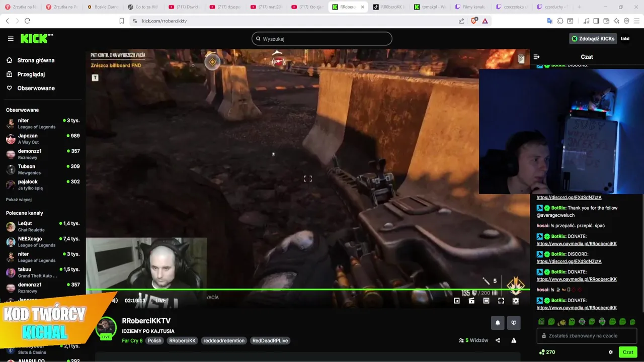Reload the page
Viewport: 644px width, 362px height.
pyautogui.click(x=27, y=21)
